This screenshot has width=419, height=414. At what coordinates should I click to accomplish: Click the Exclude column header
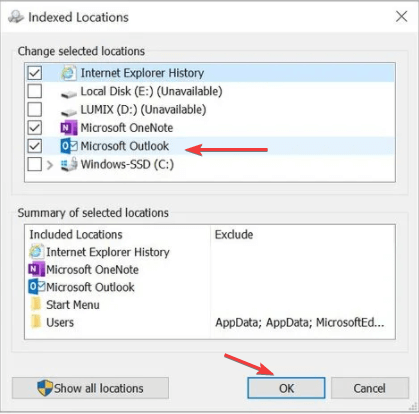point(234,235)
